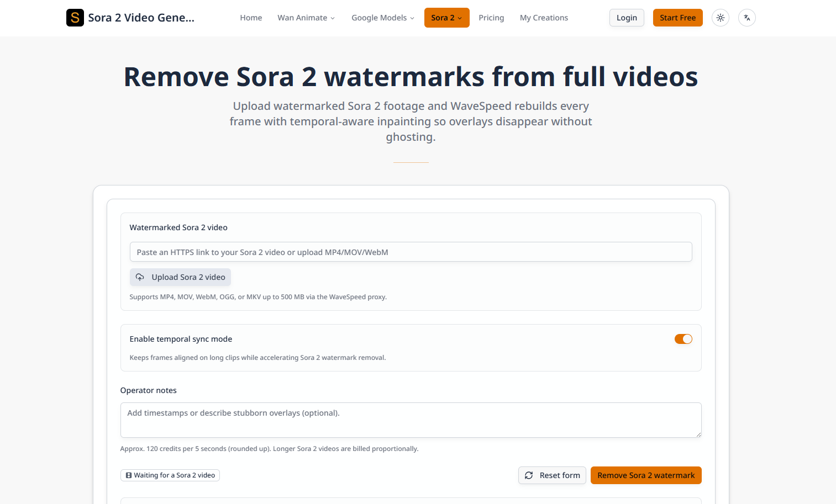Click the S logo in the header

75,18
